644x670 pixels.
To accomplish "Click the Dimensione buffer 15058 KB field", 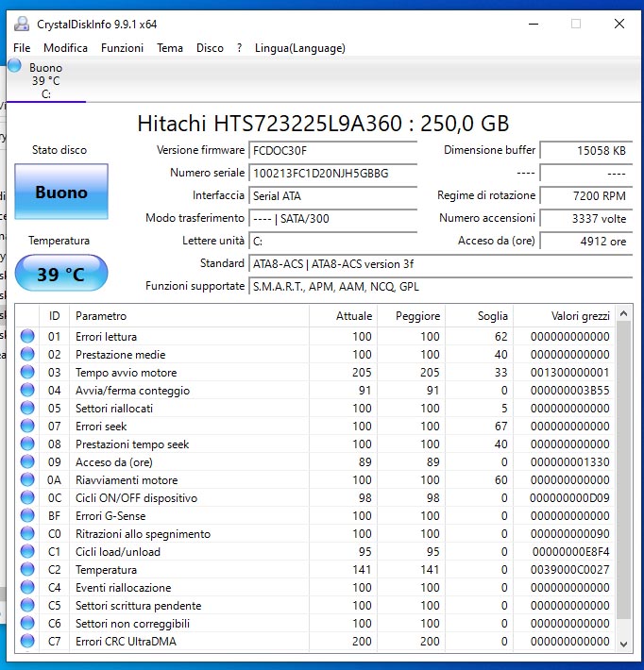I will [585, 150].
